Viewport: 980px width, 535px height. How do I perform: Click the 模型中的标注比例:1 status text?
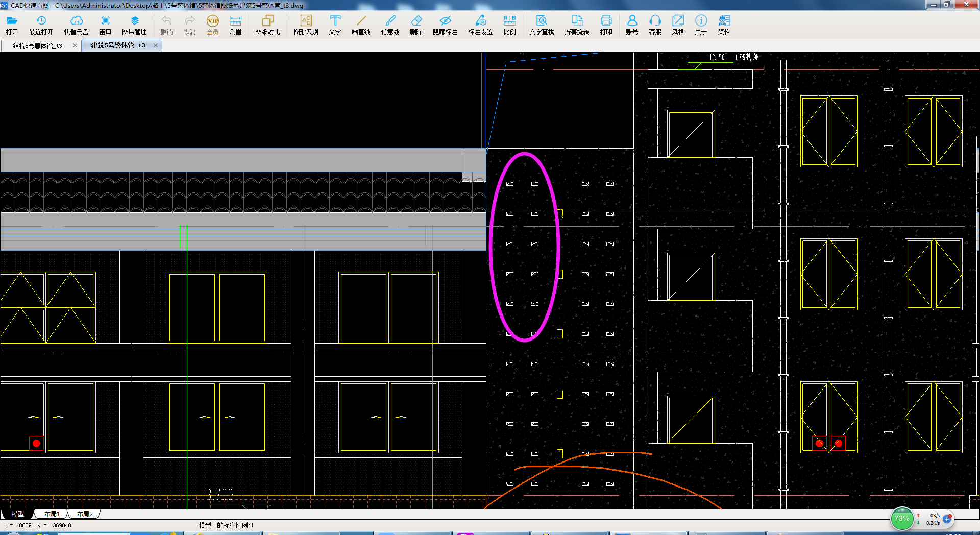[226, 525]
